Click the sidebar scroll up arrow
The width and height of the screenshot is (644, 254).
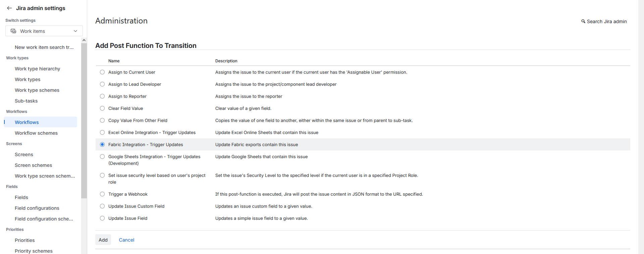coord(84,40)
